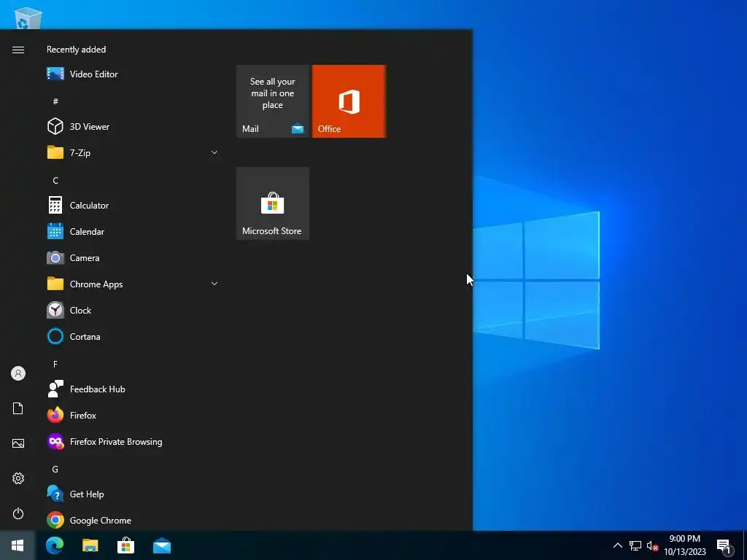The image size is (747, 560).
Task: Open Settings gear in the Start sidebar
Action: (x=18, y=478)
